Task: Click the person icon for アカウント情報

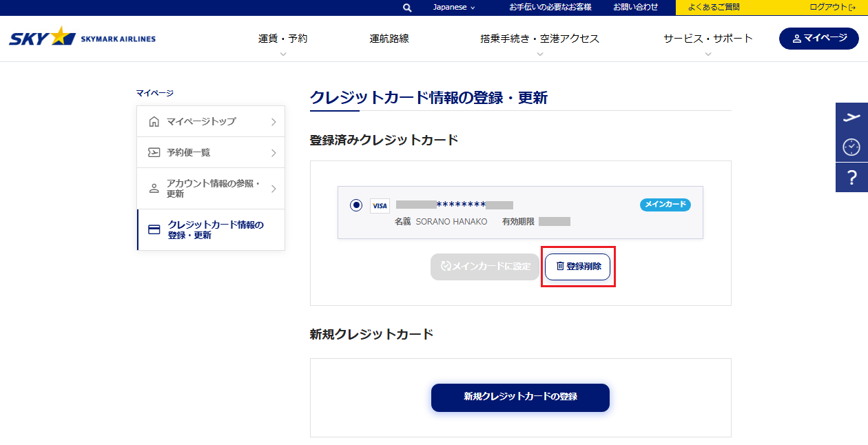Action: click(154, 189)
